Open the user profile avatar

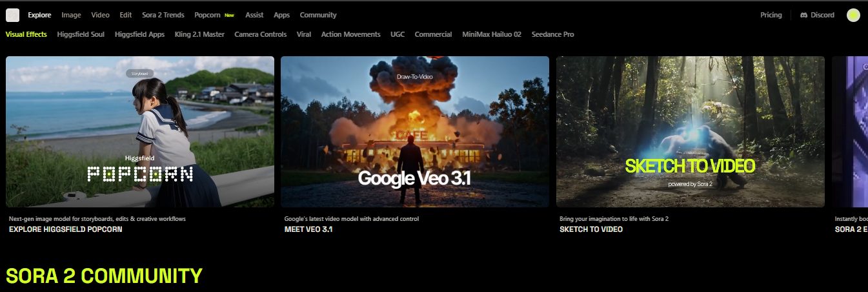coord(853,15)
